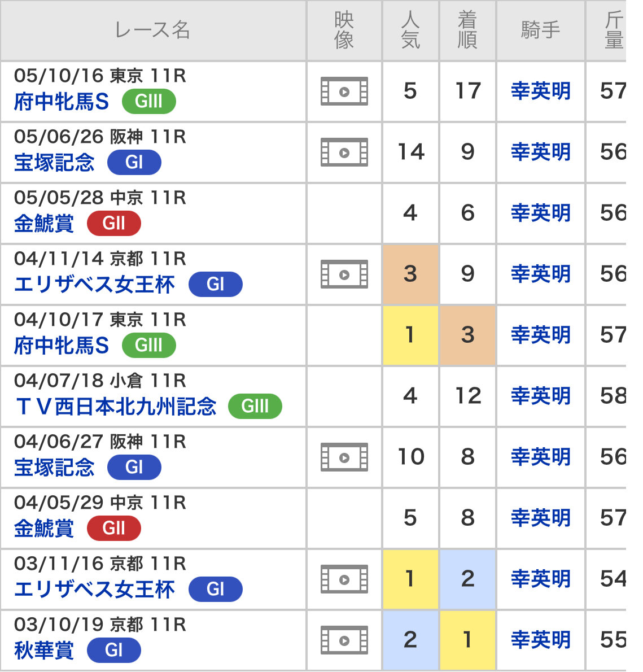Play video for 04/06/27 宝塚記念 race

click(344, 457)
